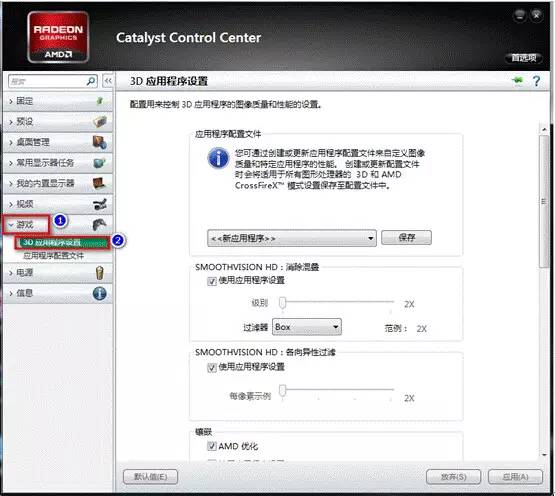This screenshot has height=496, width=555.
Task: Expand the 信息 sidebar section
Action: point(57,293)
